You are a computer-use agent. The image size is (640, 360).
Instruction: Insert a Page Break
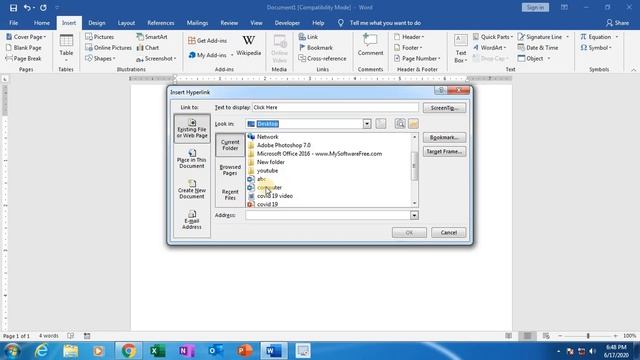pyautogui.click(x=23, y=58)
